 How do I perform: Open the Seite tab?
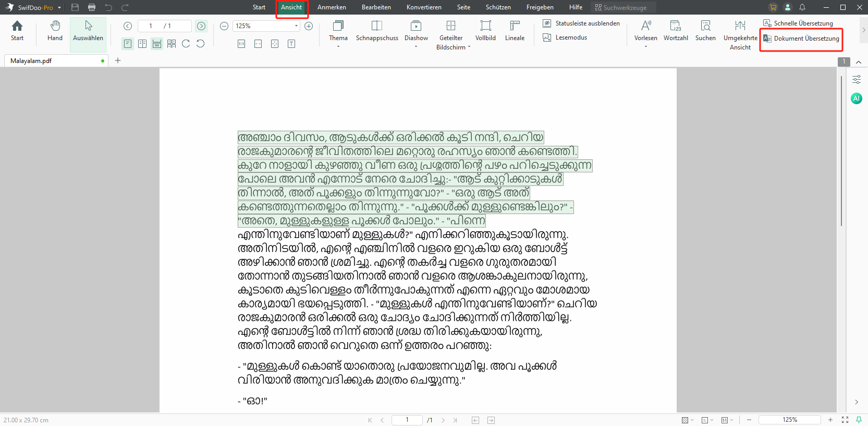463,7
